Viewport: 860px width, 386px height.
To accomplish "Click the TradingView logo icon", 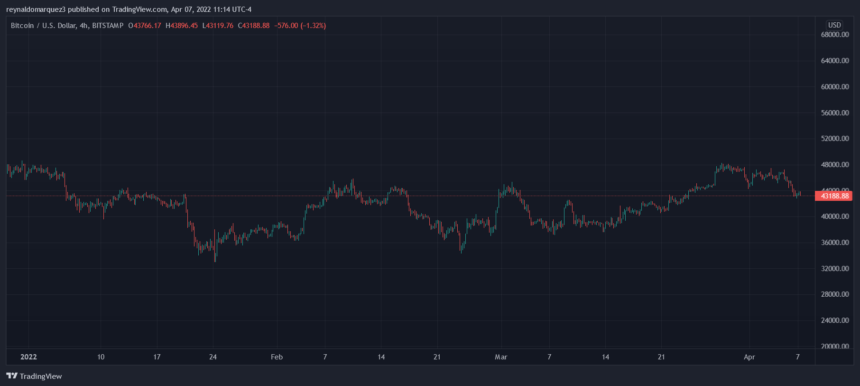I will [12, 376].
